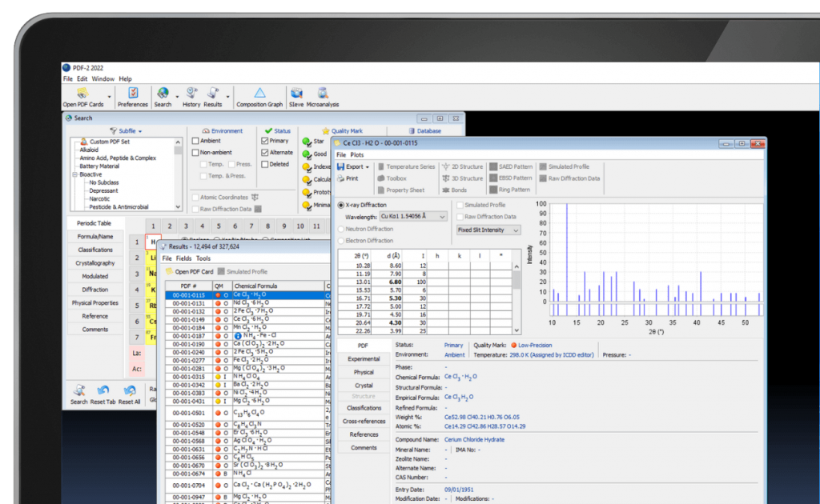The width and height of the screenshot is (820, 504).
Task: Open the dropdown arrow next to Results toolbar button
Action: pos(228,97)
